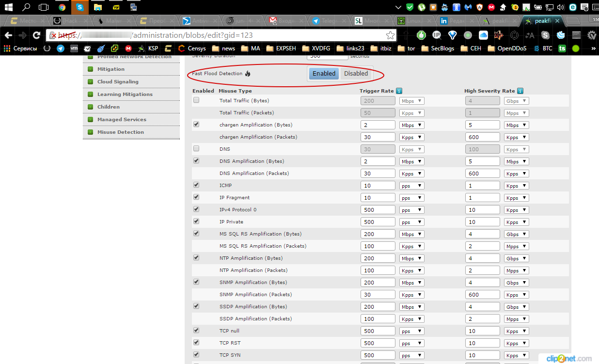Click High Severity Rate info icon

click(520, 91)
